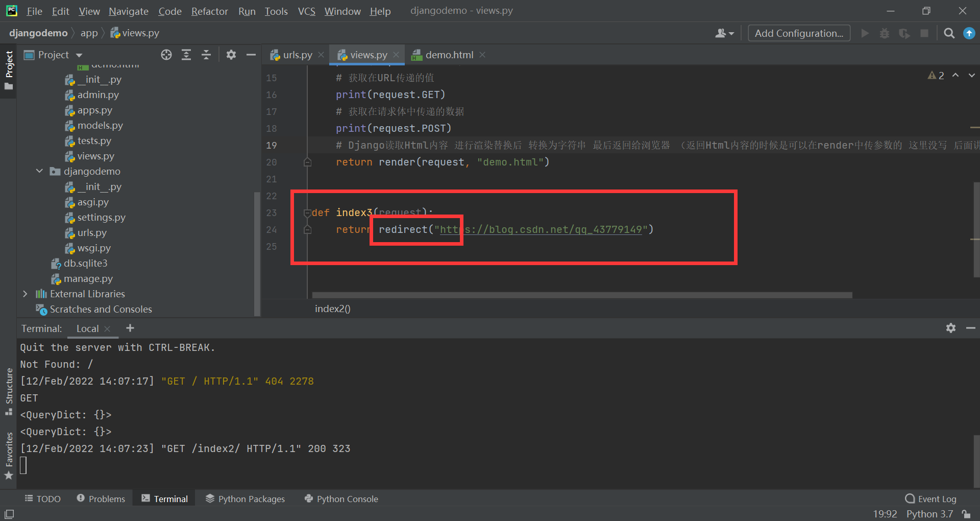Click Run with Coverage icon

[x=904, y=33]
